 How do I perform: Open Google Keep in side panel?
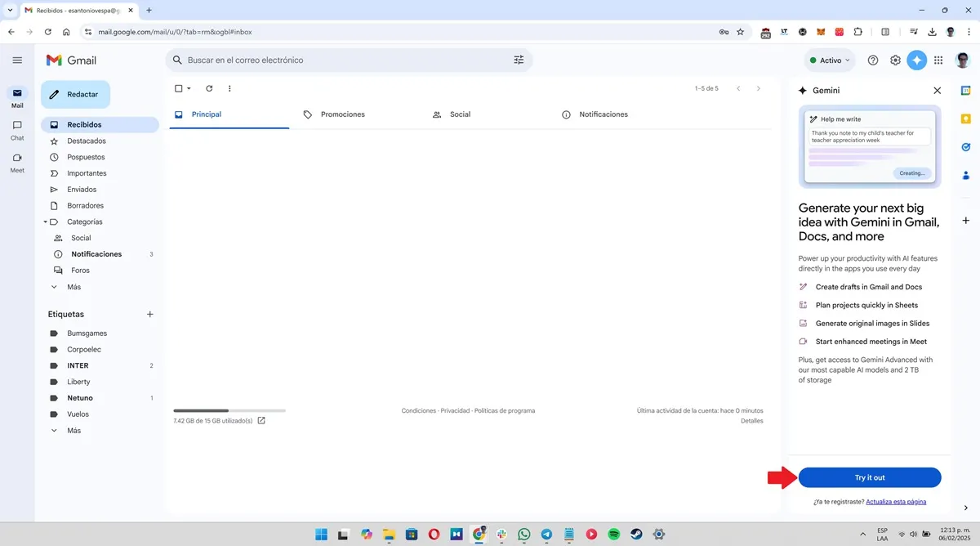965,119
